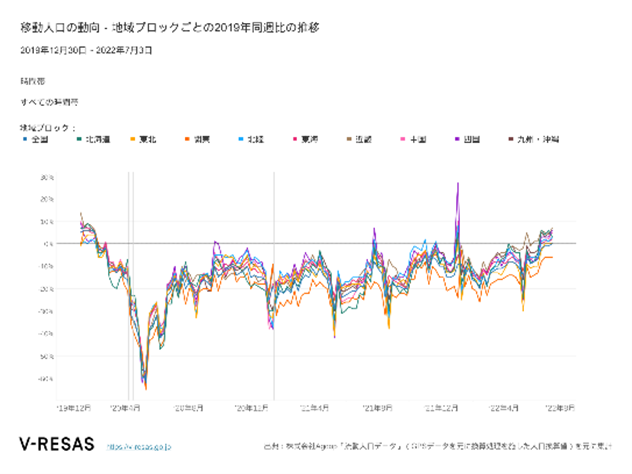Click the 全国 legend color marker
Viewport: 632px width, 474px height.
pyautogui.click(x=24, y=139)
